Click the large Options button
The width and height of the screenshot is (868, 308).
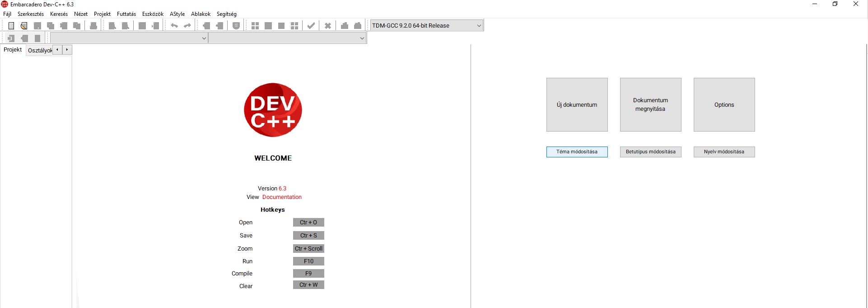click(724, 104)
